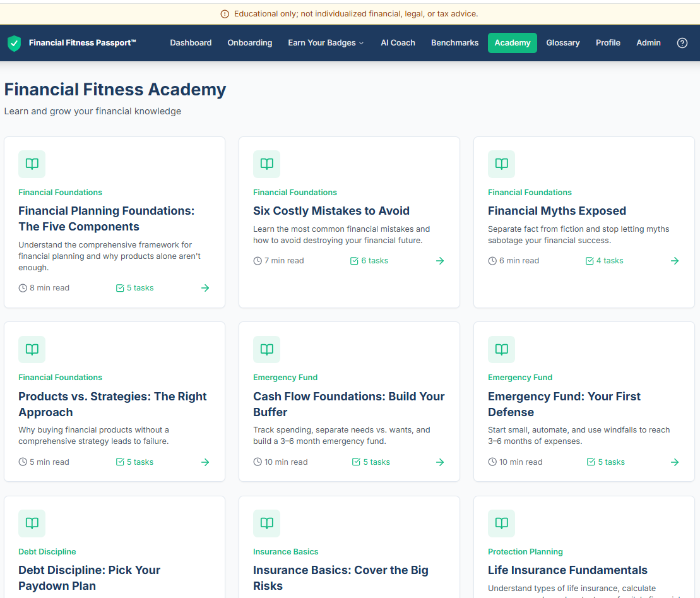
Task: Select the Cash Flow Foundations card
Action: coord(349,404)
